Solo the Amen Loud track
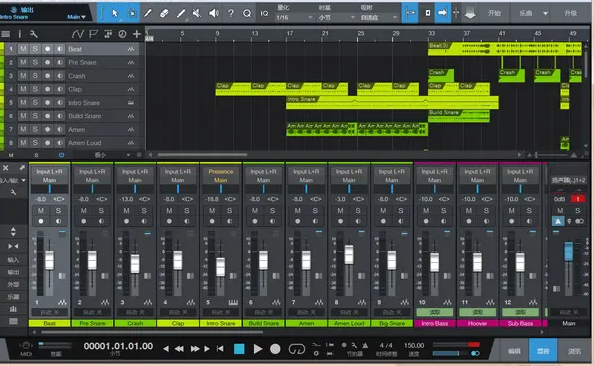The image size is (594, 366). 35,143
